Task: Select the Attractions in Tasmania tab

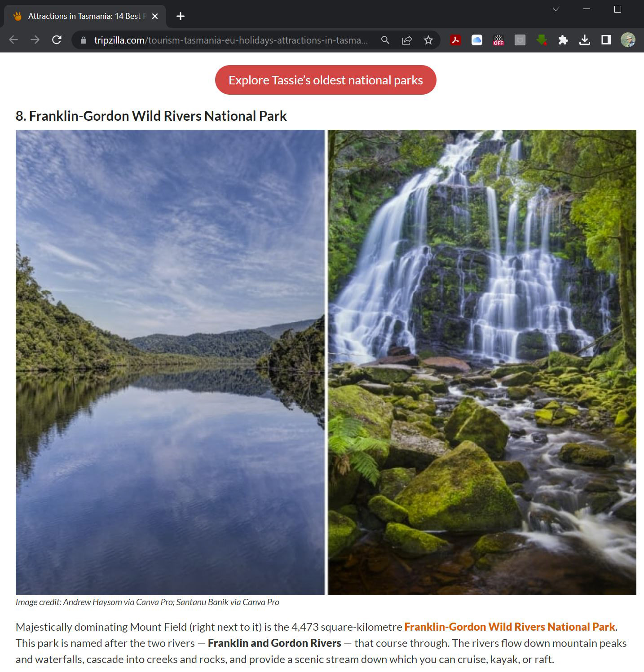Action: (x=85, y=16)
